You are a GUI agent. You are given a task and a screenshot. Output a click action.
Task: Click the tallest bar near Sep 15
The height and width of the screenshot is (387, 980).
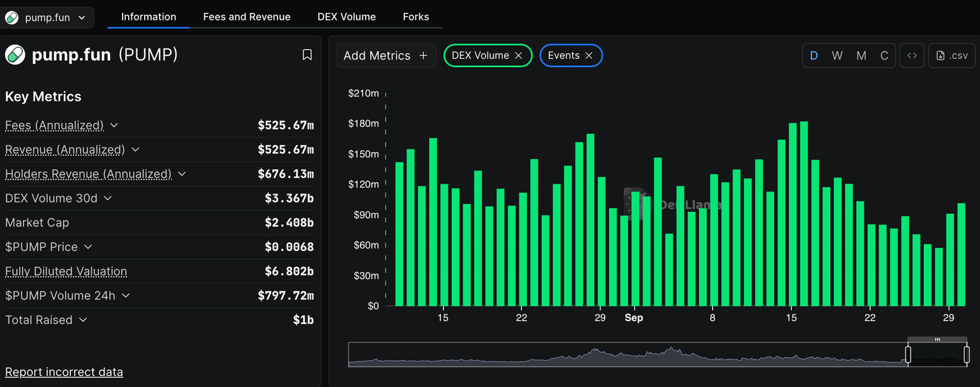point(804,214)
